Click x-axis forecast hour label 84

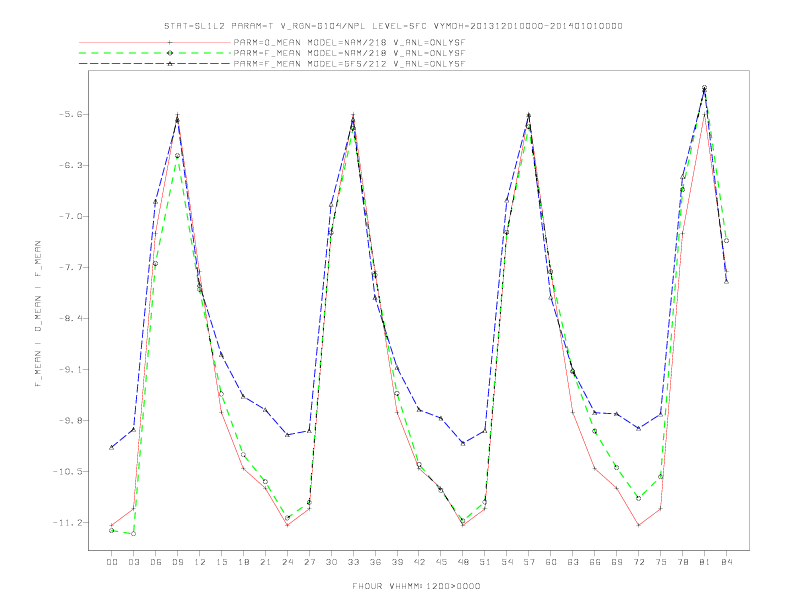point(727,562)
